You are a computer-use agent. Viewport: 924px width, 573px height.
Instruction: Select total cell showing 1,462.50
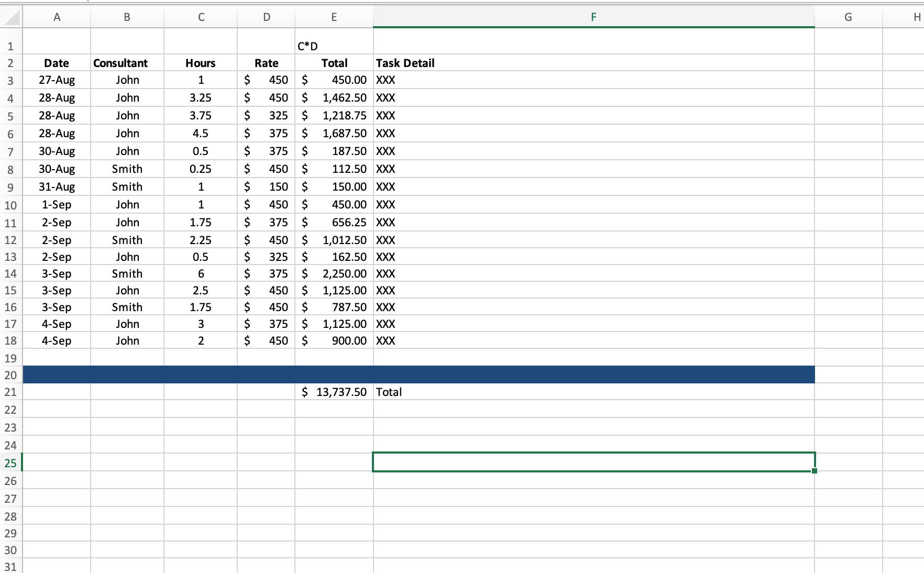pyautogui.click(x=334, y=98)
